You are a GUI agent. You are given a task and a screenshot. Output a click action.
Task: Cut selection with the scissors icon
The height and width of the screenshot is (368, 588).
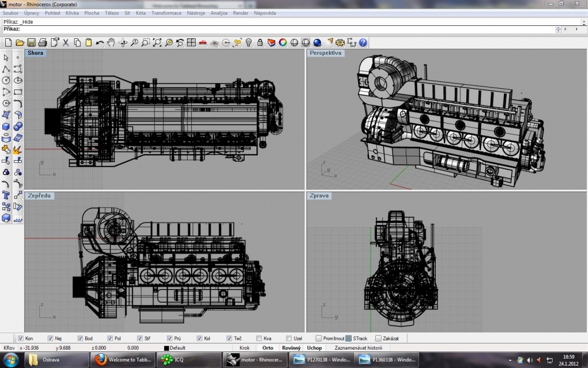point(66,42)
